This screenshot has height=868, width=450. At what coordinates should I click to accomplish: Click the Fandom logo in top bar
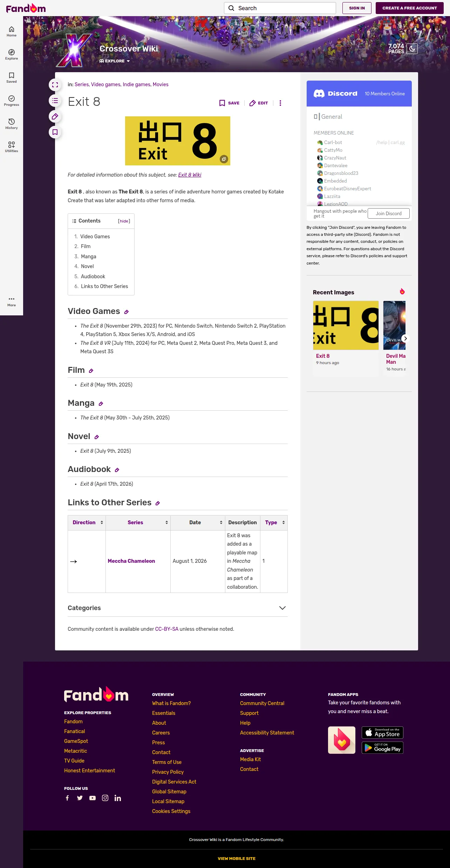(x=26, y=8)
